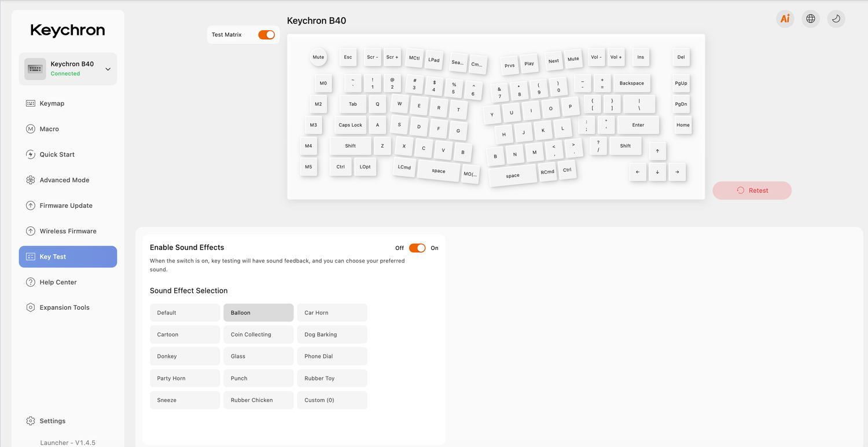Click the left arrow key on keyboard
Viewport: 868px width, 447px height.
pos(638,172)
